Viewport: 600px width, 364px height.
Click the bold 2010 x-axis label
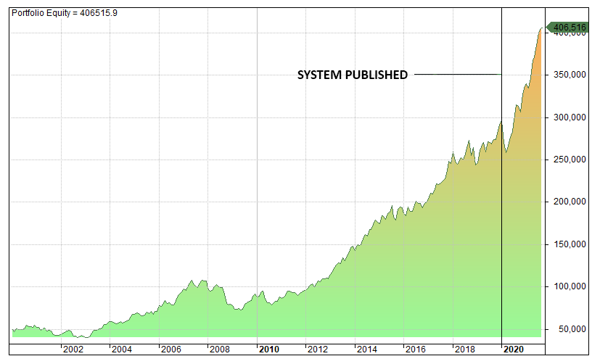(269, 349)
